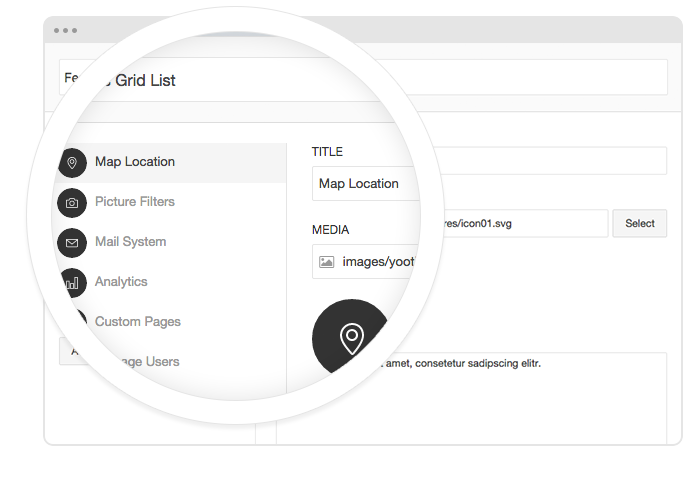Click the Picture Filters camera icon
Screen dimensions: 700x480
[x=72, y=202]
